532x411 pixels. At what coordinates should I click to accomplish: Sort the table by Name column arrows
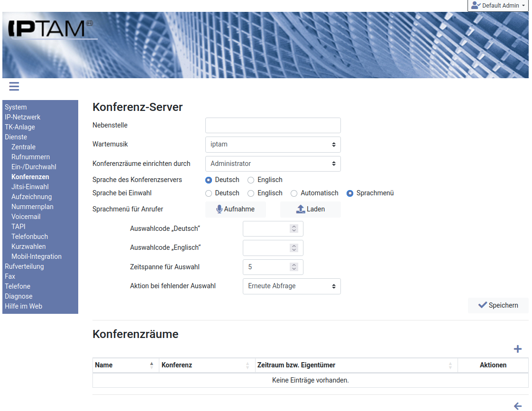151,365
